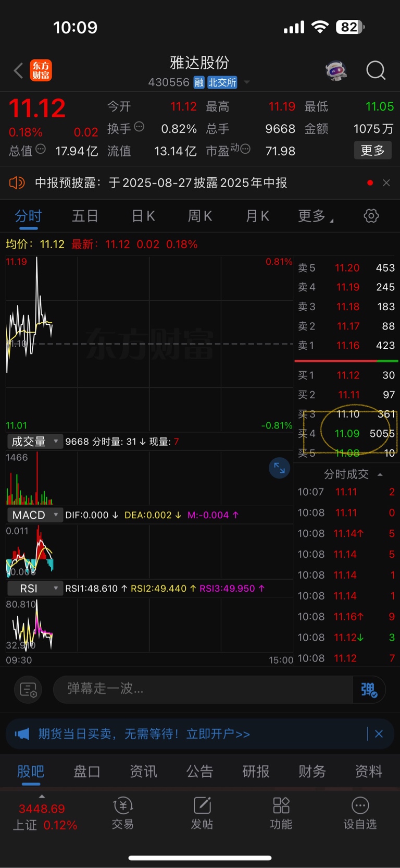The height and width of the screenshot is (868, 400).
Task: Tap the battery indicator in status bar
Action: (350, 27)
